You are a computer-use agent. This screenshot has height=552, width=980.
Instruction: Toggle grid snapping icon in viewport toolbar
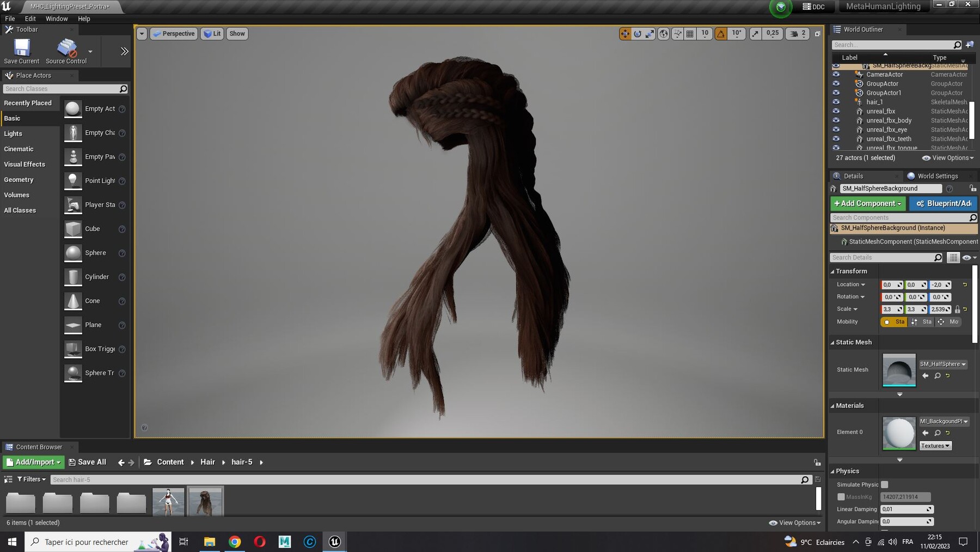click(x=690, y=34)
